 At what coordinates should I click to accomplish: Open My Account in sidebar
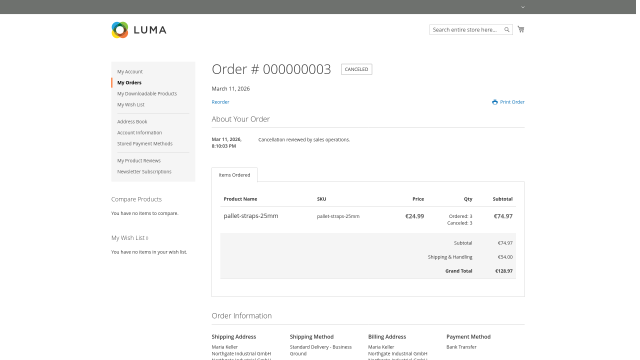[130, 71]
